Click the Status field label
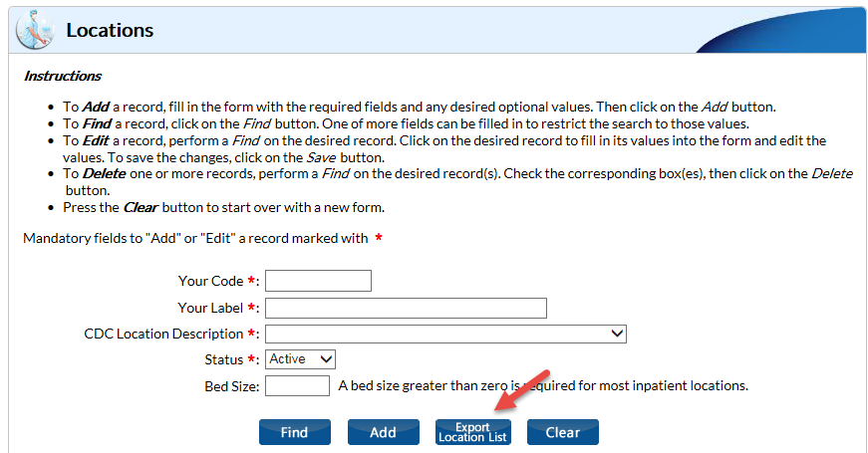The image size is (868, 453). click(x=223, y=359)
